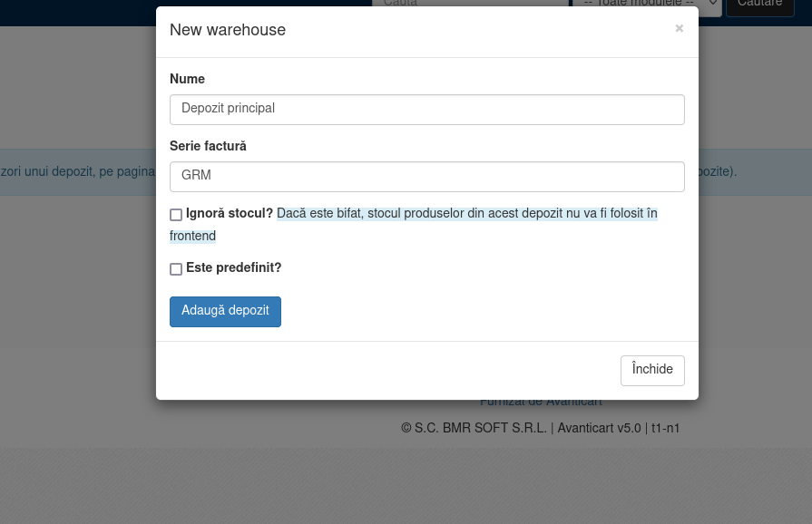Click the modules dropdown chevron arrow

pyautogui.click(x=712, y=3)
